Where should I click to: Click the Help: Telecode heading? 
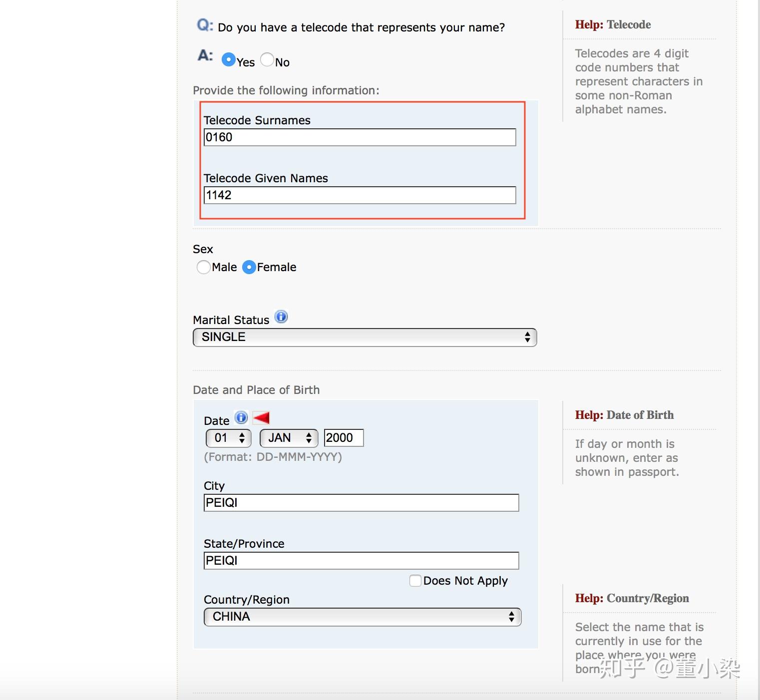tap(613, 24)
